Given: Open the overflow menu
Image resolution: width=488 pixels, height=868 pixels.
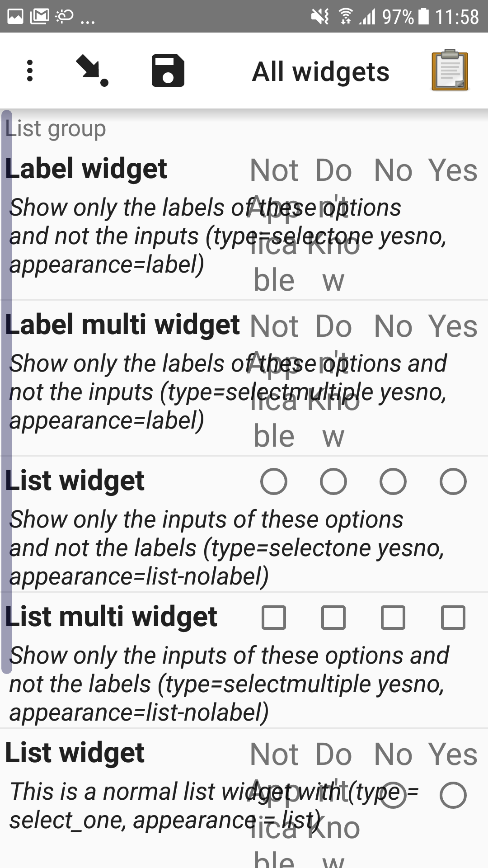Looking at the screenshot, I should (30, 71).
